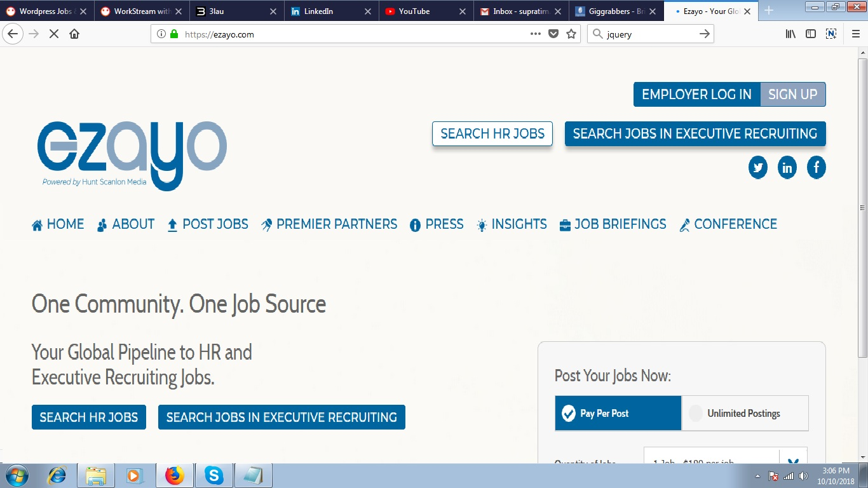Open Skype from the taskbar

click(x=214, y=475)
